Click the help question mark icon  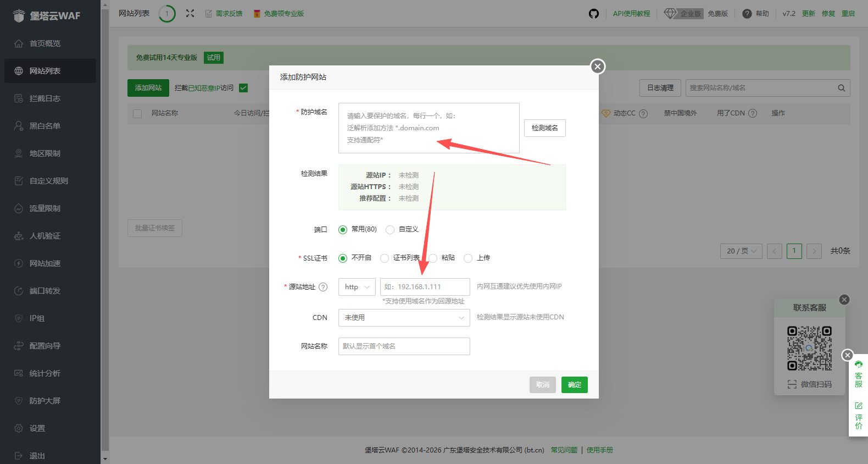click(747, 14)
